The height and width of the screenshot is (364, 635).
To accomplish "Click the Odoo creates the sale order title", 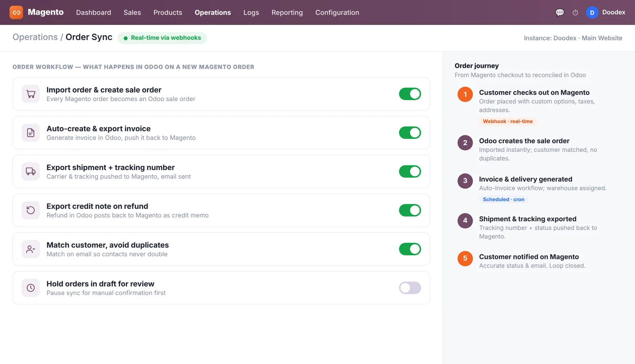I will pyautogui.click(x=524, y=141).
